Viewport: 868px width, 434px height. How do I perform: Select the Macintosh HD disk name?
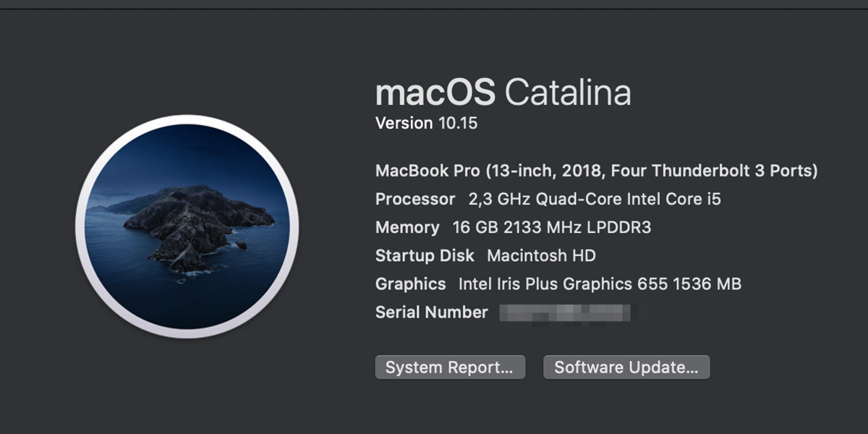coord(541,255)
